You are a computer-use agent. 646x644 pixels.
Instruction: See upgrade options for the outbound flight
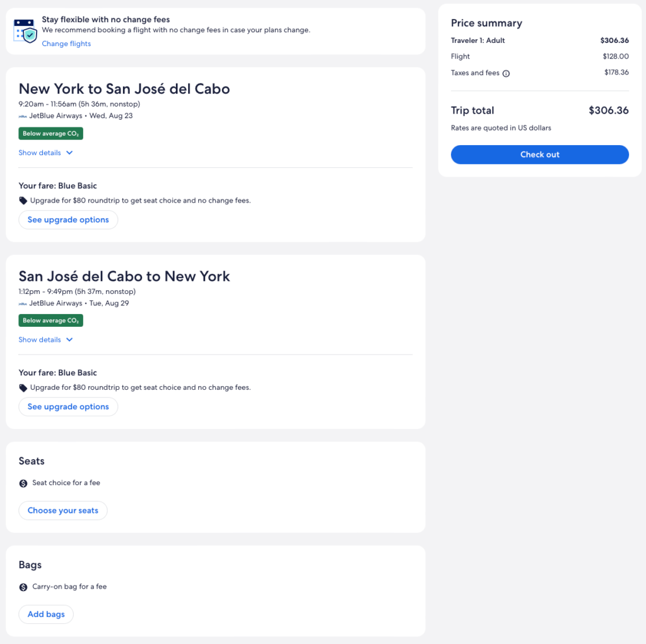point(68,220)
